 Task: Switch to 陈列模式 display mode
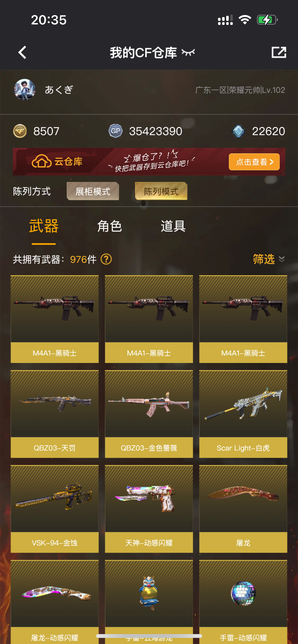click(161, 191)
